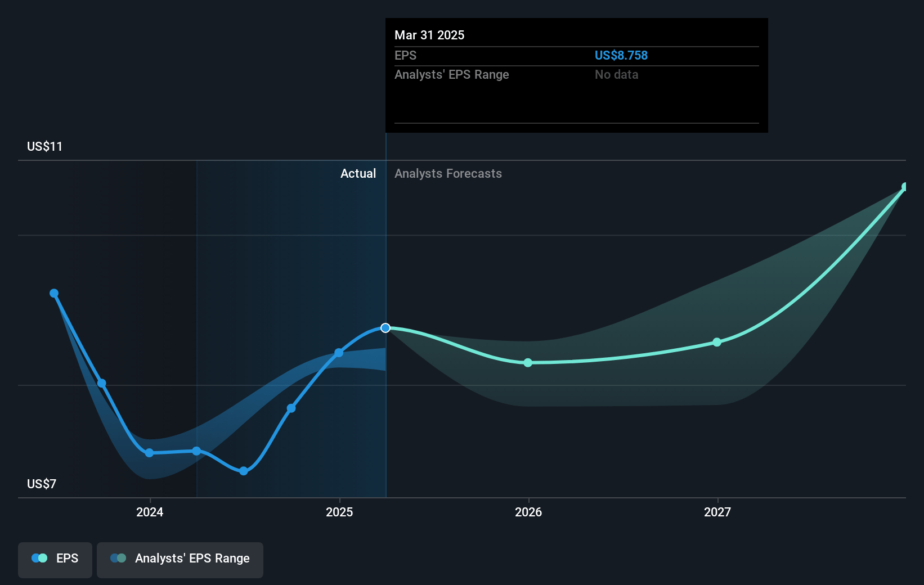Click the '2025' x-axis label
The width and height of the screenshot is (924, 585).
339,512
